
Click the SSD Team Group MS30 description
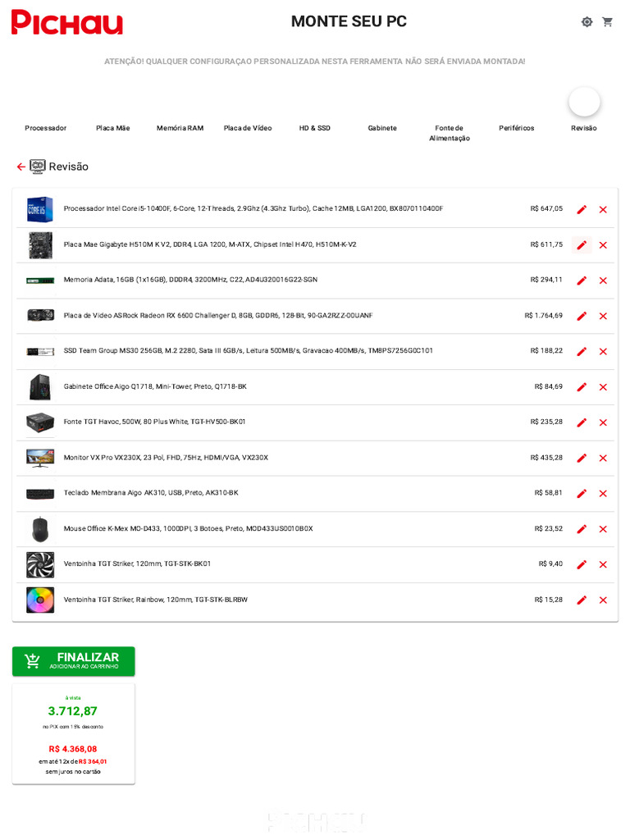click(x=248, y=351)
